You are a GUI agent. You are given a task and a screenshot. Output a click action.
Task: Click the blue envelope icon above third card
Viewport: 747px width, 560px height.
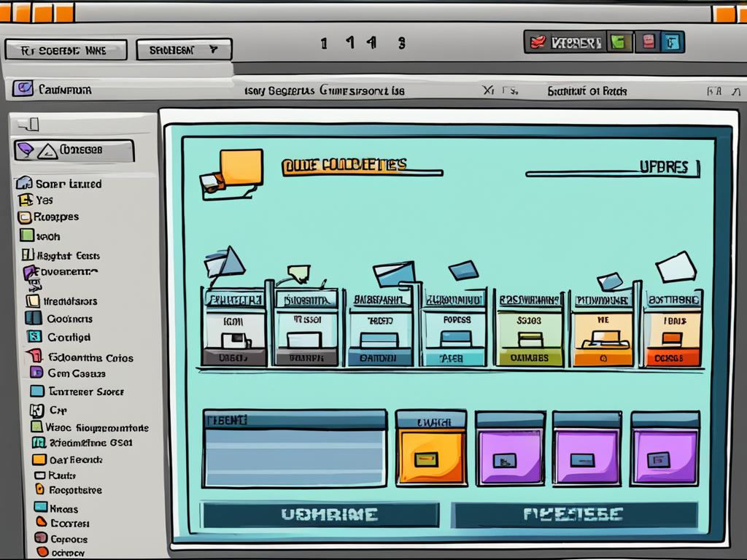point(394,274)
